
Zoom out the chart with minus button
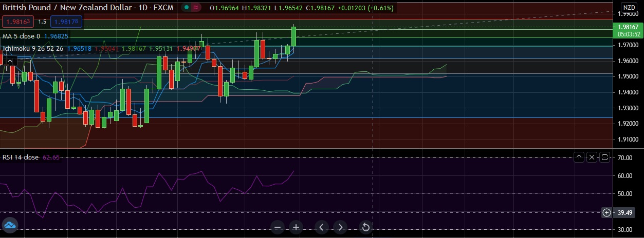(x=278, y=227)
